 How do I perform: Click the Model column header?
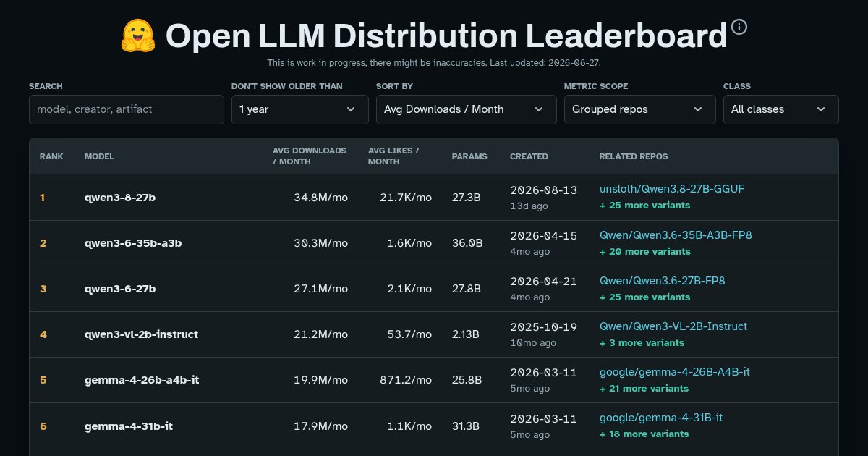[99, 156]
